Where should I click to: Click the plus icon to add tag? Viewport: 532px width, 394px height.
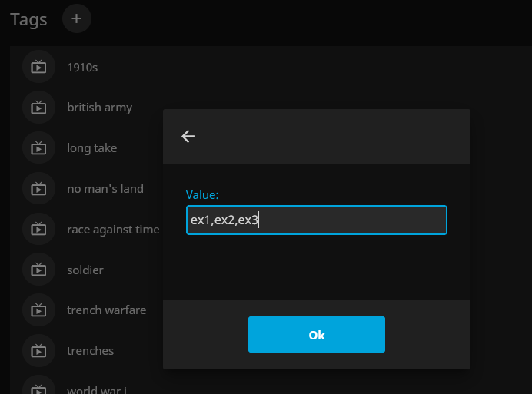click(76, 18)
